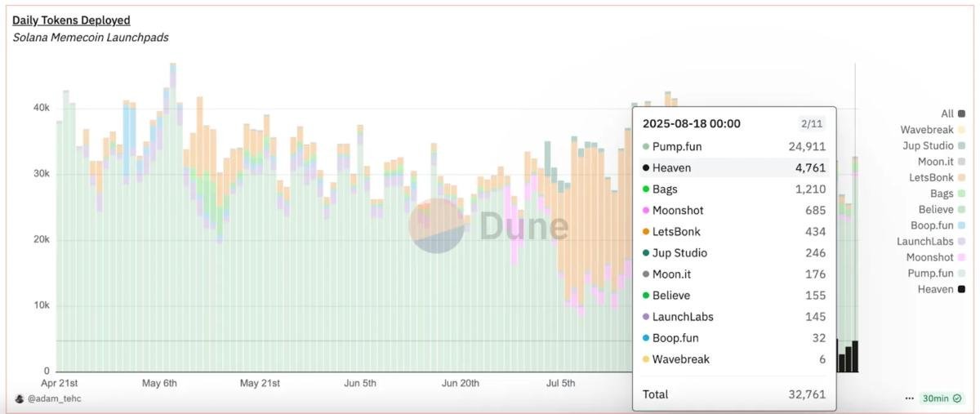Open the three-dot options menu
This screenshot has height=414, width=980.
coord(909,398)
